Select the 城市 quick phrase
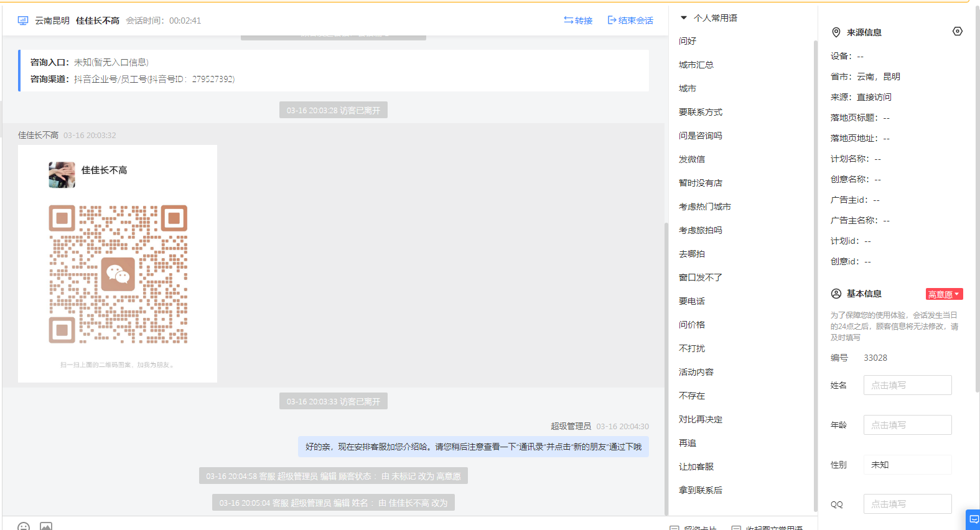Screen dimensions: 980x530 688,88
